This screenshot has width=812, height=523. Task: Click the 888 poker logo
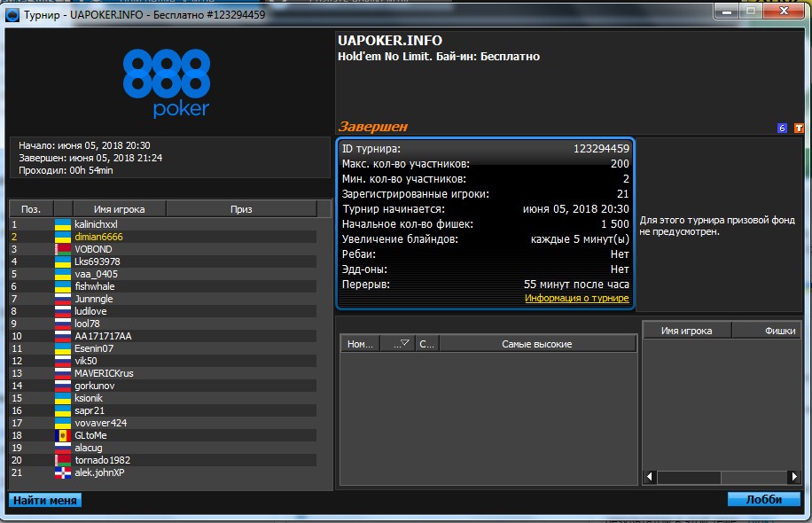tap(167, 82)
